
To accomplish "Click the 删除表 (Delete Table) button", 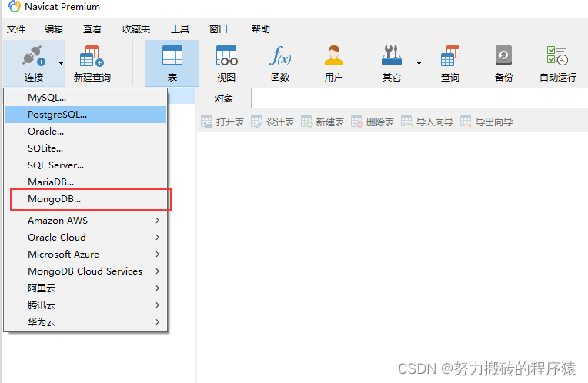I will [x=373, y=122].
